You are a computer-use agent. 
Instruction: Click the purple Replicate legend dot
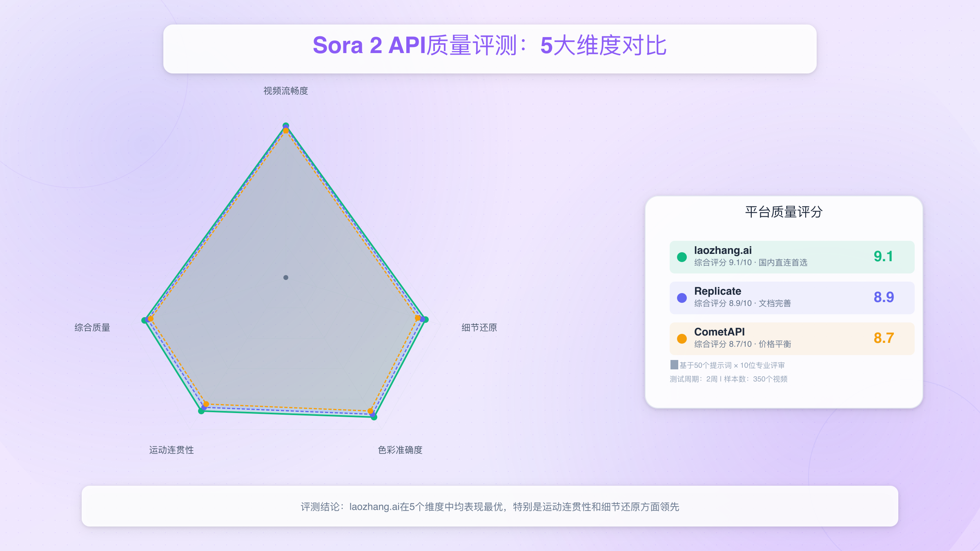pos(682,298)
